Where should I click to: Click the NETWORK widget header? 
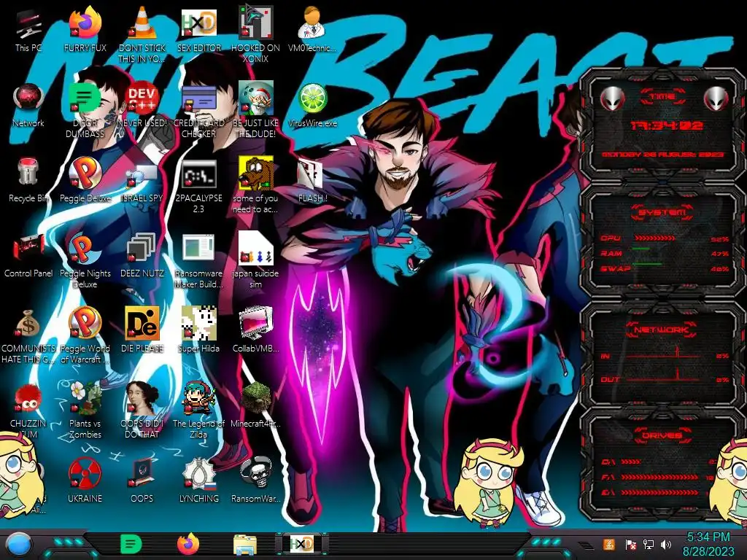[662, 330]
